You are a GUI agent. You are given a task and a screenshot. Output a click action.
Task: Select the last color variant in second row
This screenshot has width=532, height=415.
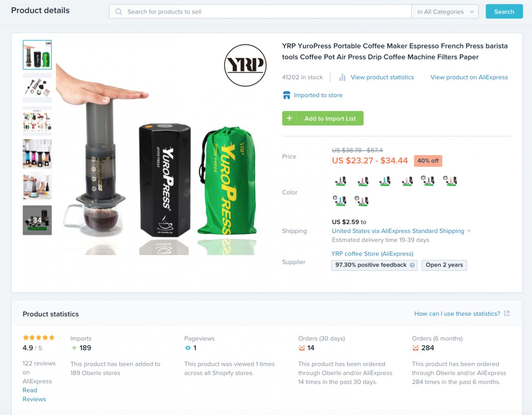362,201
